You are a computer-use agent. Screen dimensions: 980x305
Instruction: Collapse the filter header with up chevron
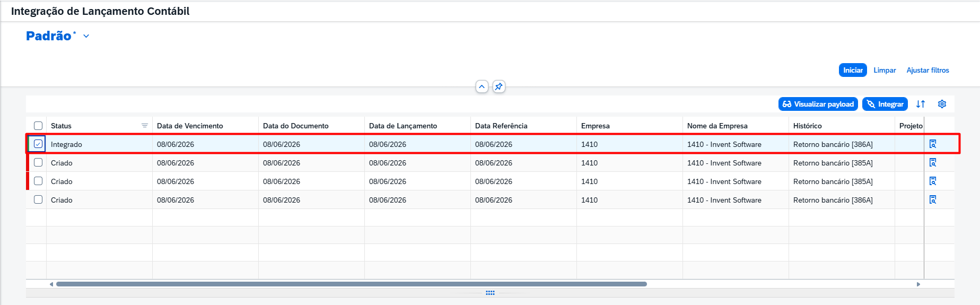tap(482, 86)
